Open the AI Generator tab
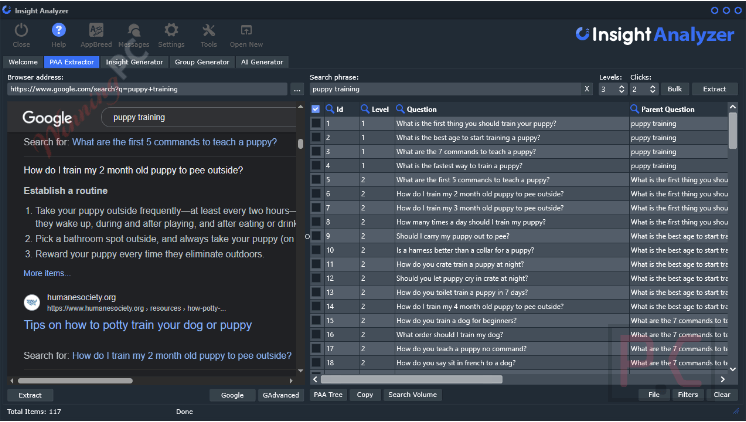 tap(262, 62)
